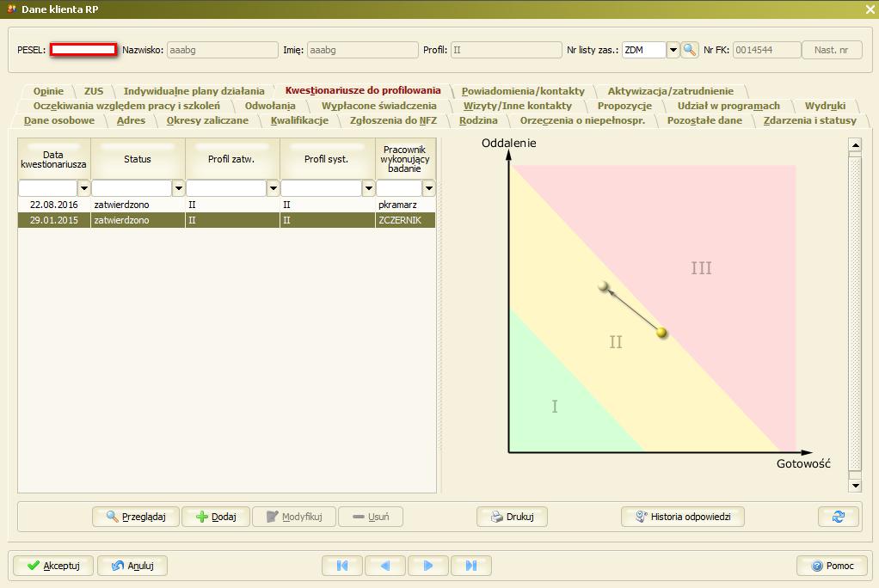The height and width of the screenshot is (588, 879).
Task: Switch to the Wydruki tab
Action: tap(825, 106)
